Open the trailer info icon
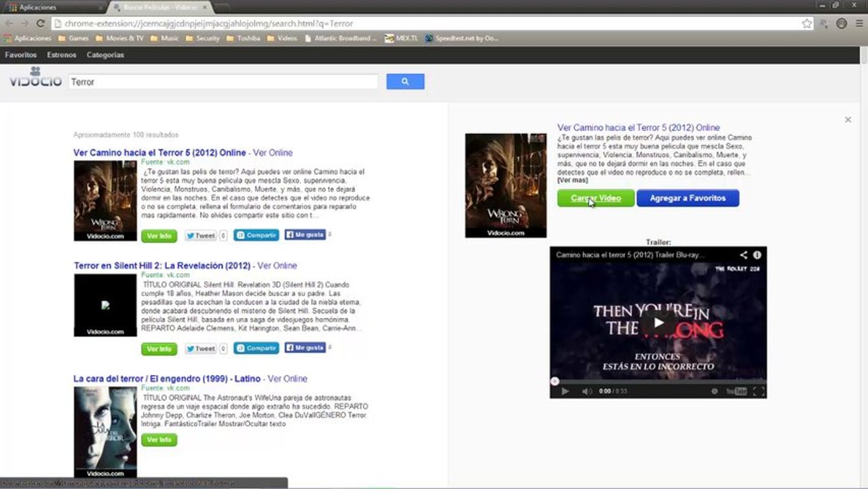Screen dimensions: 868x489 click(757, 255)
